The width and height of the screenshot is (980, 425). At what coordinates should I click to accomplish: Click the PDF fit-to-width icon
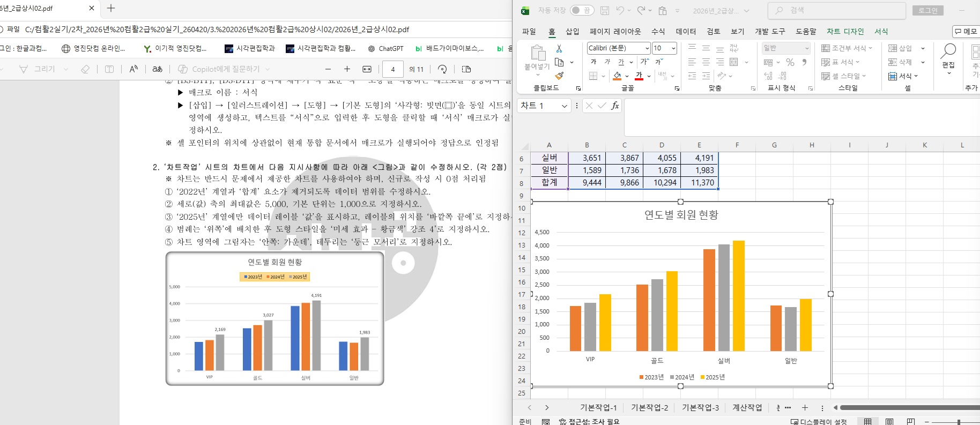pos(367,69)
